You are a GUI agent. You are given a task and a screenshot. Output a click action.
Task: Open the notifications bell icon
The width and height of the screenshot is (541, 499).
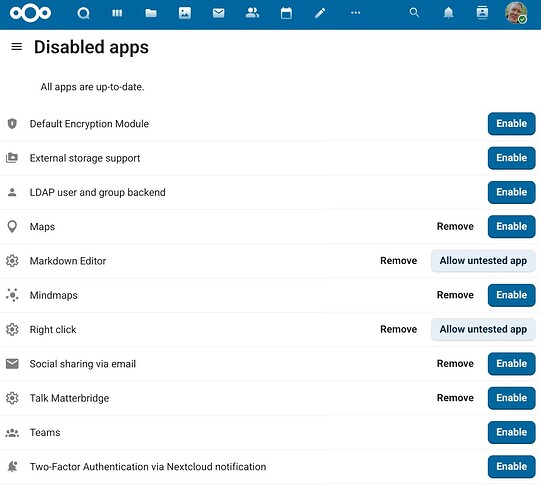click(448, 13)
